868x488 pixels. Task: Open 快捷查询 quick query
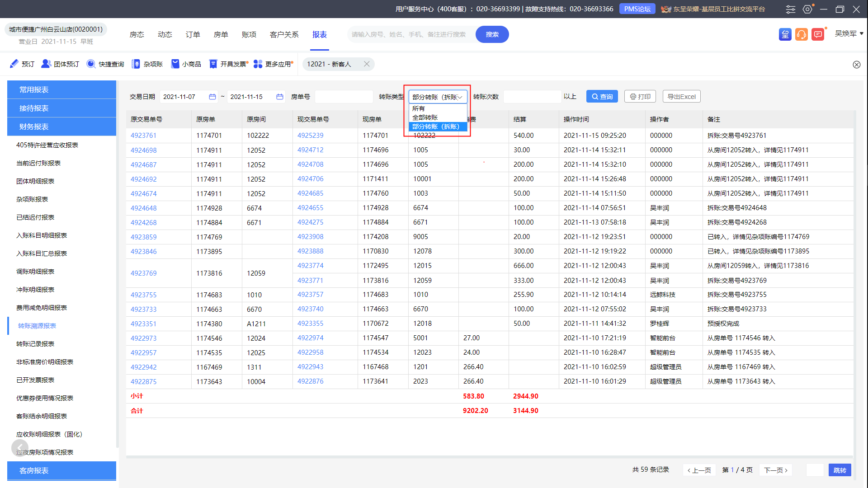click(105, 64)
